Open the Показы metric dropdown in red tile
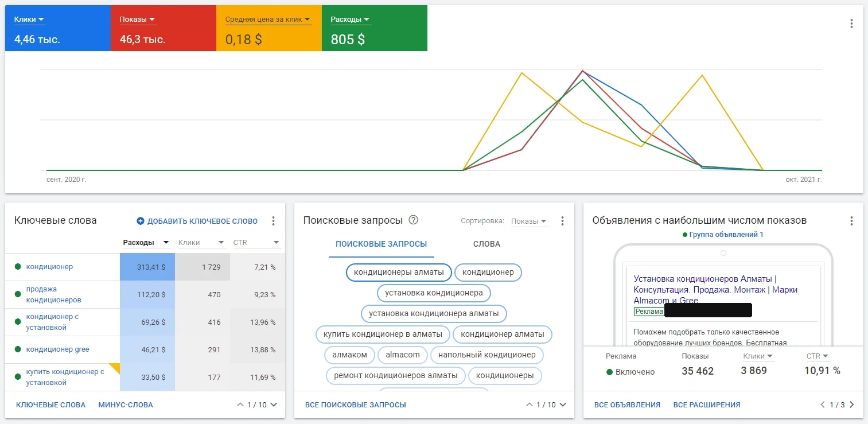This screenshot has height=424, width=868. [138, 20]
